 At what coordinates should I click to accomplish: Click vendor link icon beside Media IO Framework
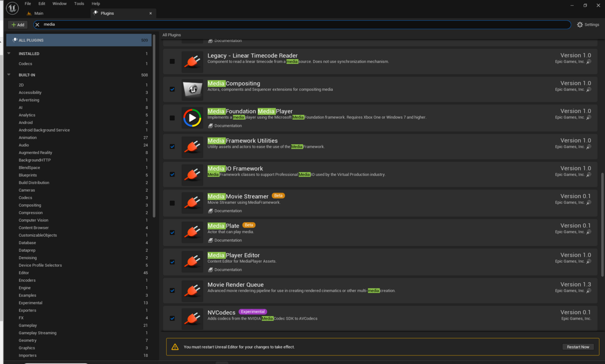coord(588,174)
